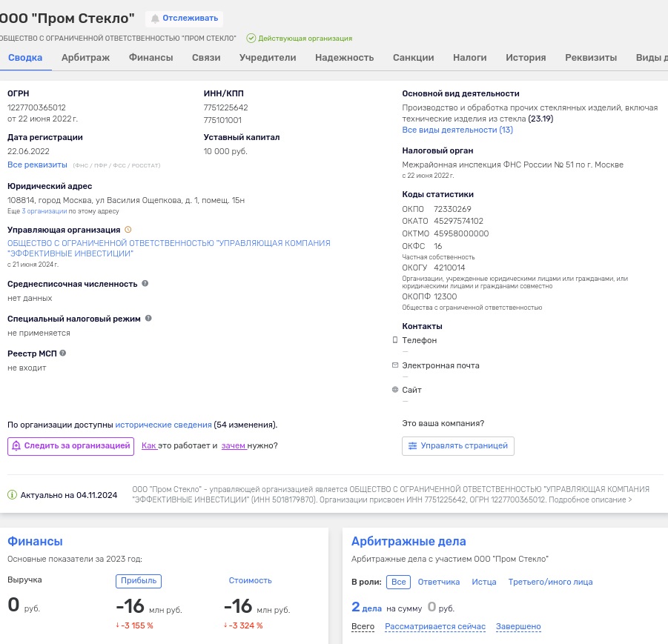Click ОКТМО code 45958000000
The width and height of the screenshot is (668, 644).
pos(461,233)
